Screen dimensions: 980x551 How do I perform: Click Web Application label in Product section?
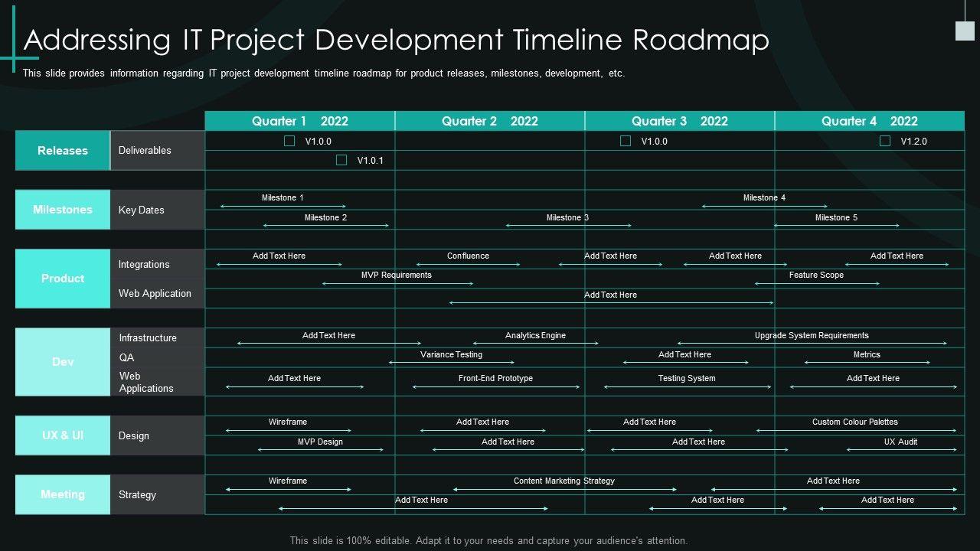click(x=155, y=294)
